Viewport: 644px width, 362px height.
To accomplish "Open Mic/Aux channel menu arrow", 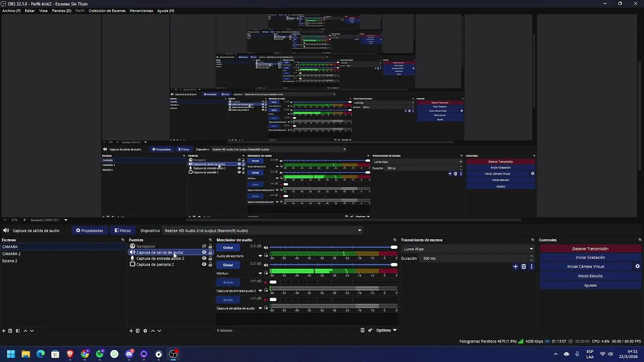I will [x=260, y=274].
